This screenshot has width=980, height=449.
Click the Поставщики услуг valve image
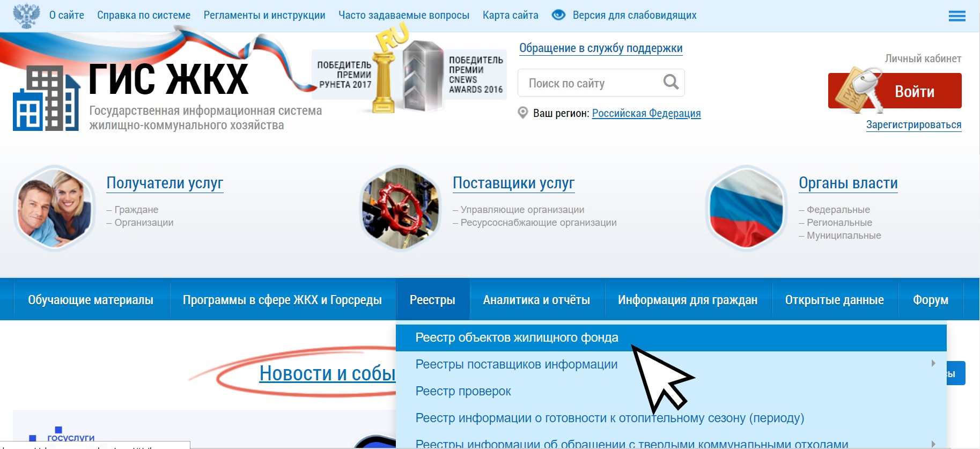pos(400,208)
